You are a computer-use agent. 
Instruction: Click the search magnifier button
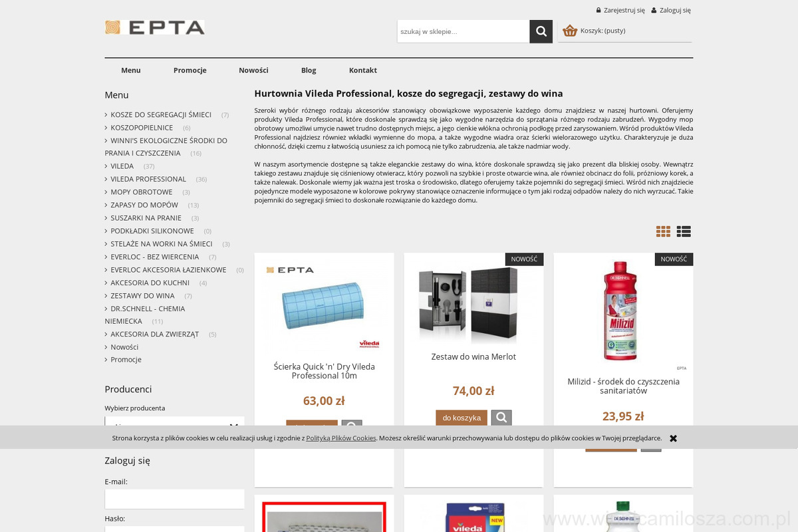click(x=541, y=31)
